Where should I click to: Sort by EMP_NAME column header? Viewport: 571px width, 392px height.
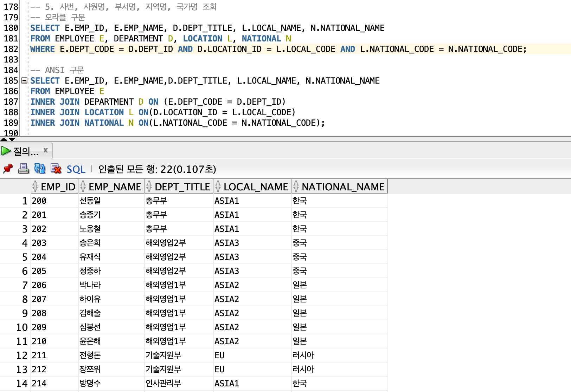click(x=111, y=187)
